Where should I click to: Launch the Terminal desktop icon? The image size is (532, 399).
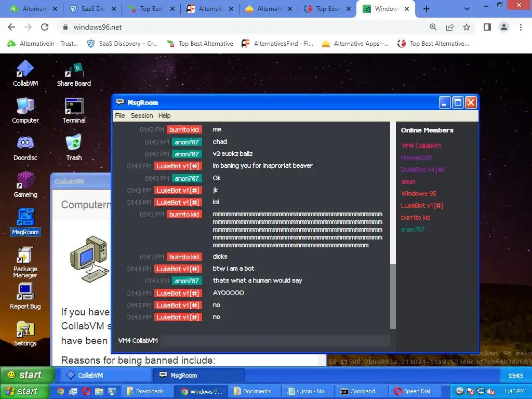pos(74,110)
